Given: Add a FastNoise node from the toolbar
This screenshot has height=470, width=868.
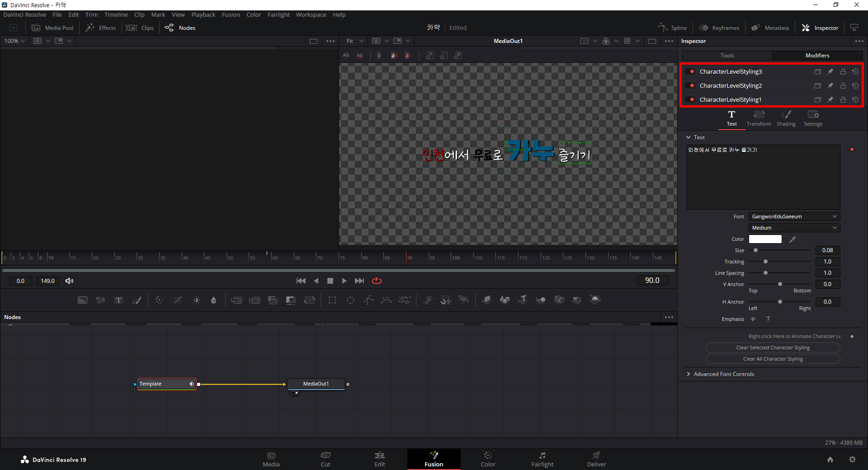Looking at the screenshot, I should click(100, 300).
